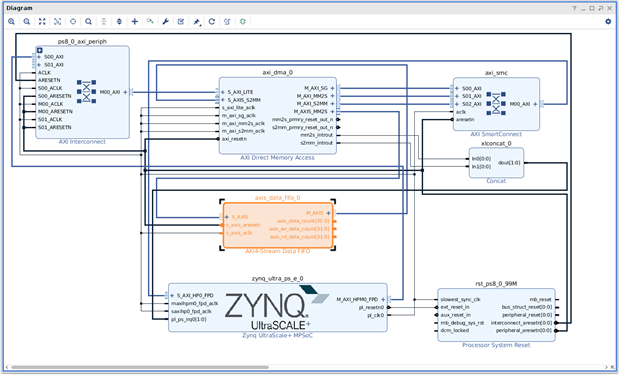Expand the M_AXIS interface on axis_data_fifo_0
This screenshot has width=619, height=375.
[328, 213]
